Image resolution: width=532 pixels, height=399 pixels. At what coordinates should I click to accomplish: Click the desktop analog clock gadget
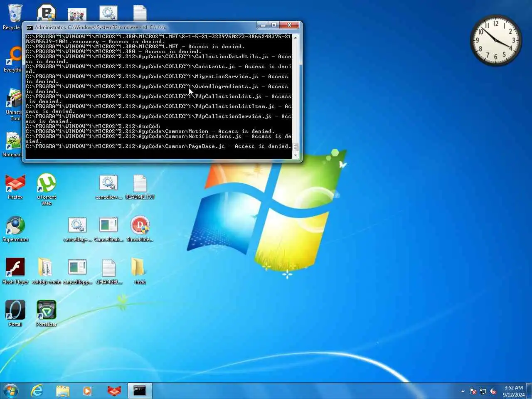(495, 40)
